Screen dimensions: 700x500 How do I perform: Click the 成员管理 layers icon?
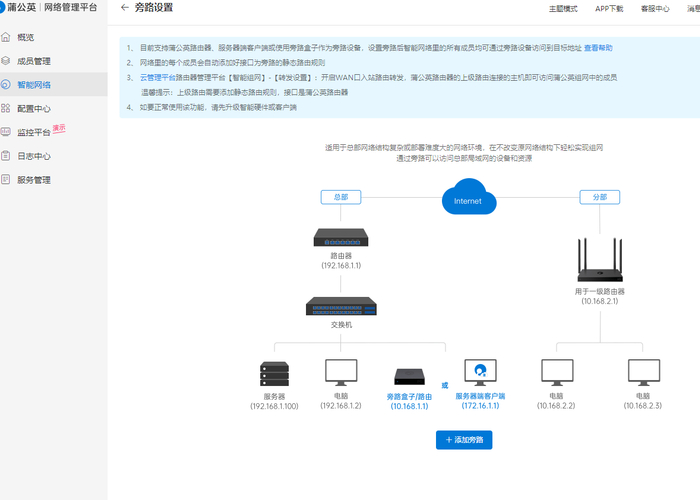[5, 60]
